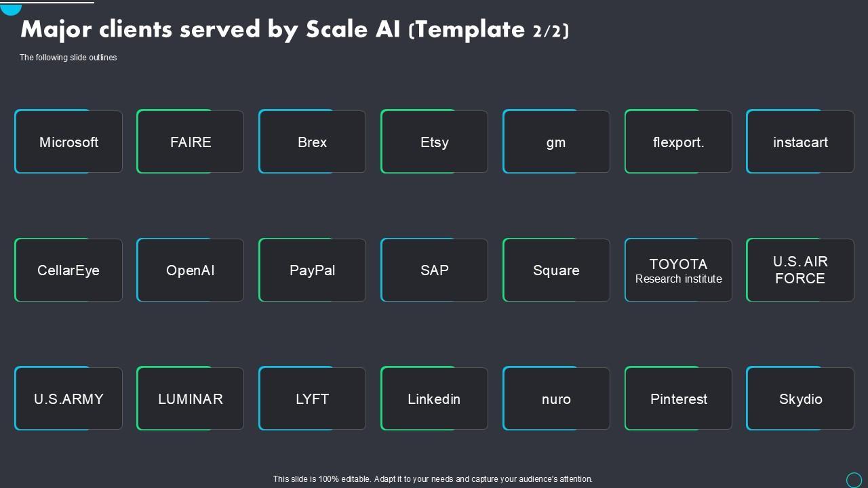Select the LUMINAR client card

coord(191,399)
